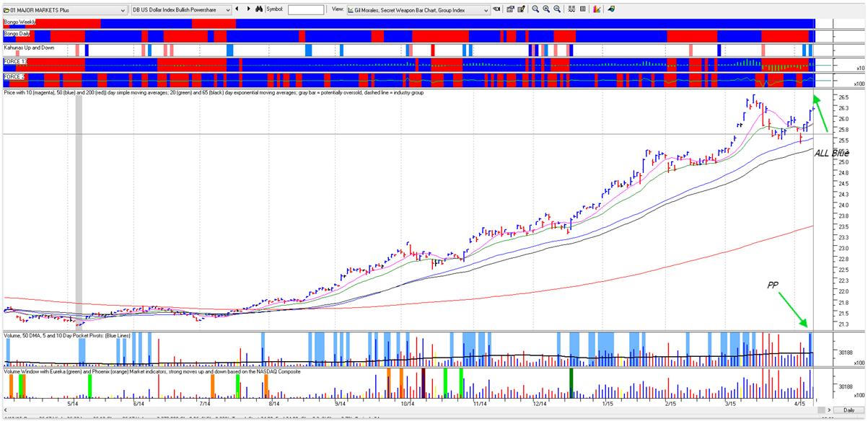Click the rightmost toolbar icon

(x=611, y=9)
